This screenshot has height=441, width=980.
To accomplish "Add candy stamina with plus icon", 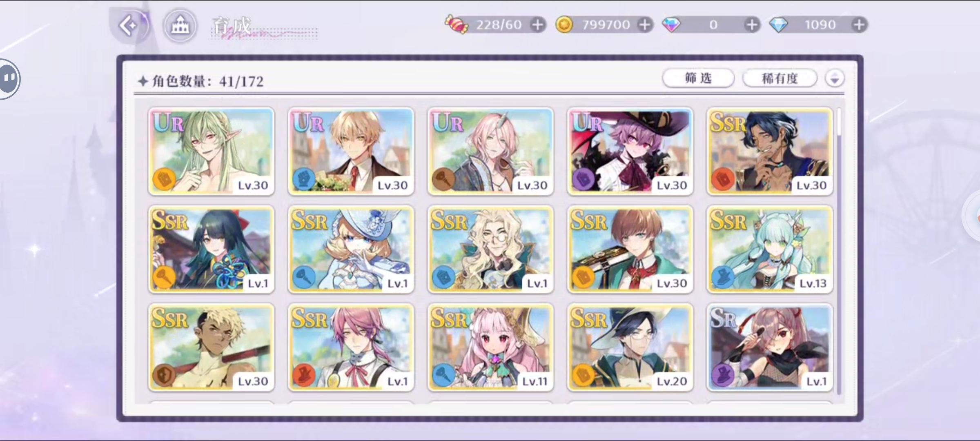I will click(x=538, y=25).
